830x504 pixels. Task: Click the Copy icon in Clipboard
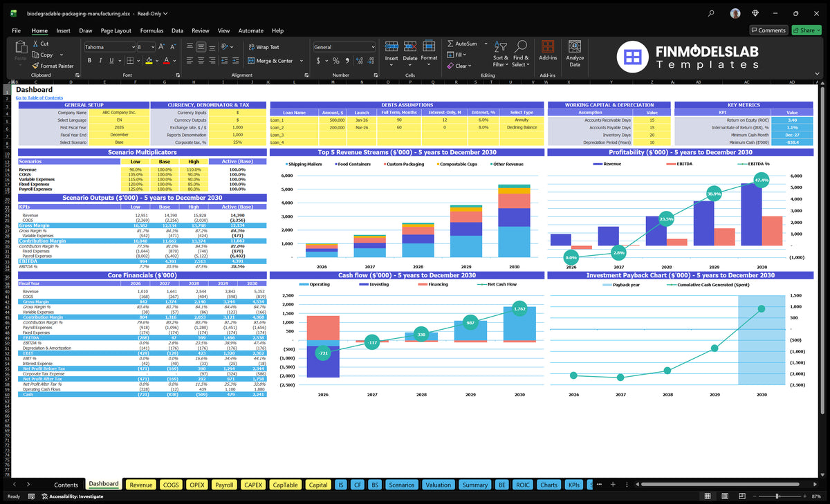coord(35,55)
